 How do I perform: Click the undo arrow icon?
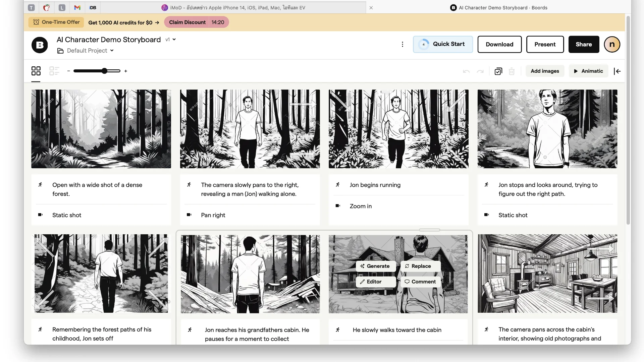click(466, 71)
